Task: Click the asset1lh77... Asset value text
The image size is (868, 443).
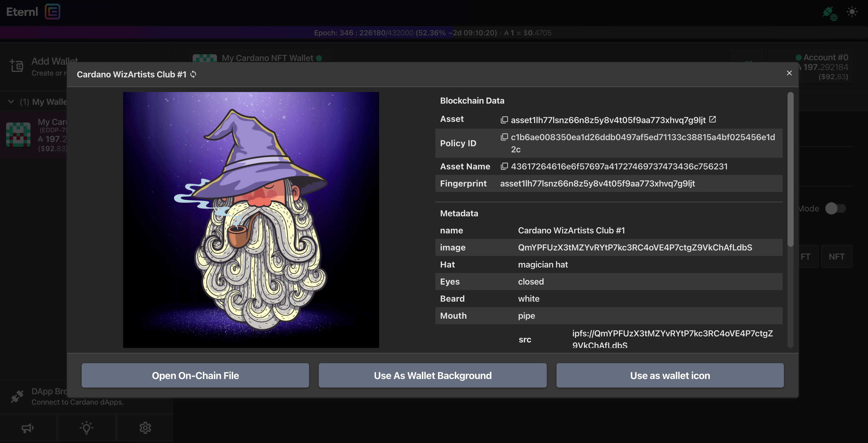Action: pos(608,120)
